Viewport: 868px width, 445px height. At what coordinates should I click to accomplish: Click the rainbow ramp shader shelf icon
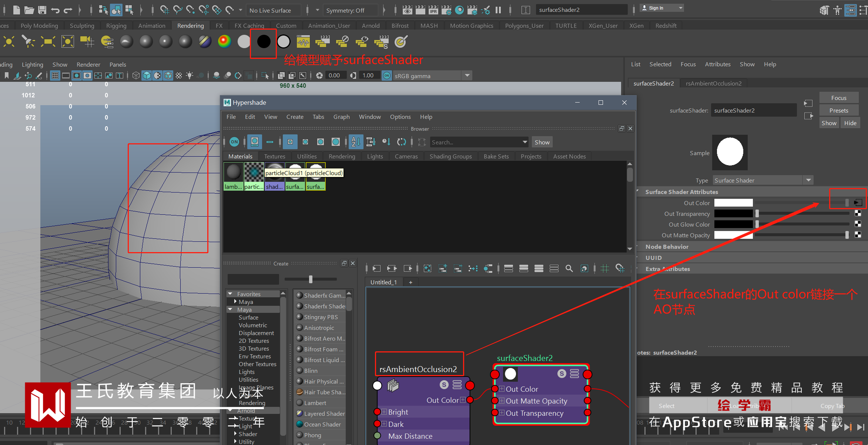coord(224,42)
